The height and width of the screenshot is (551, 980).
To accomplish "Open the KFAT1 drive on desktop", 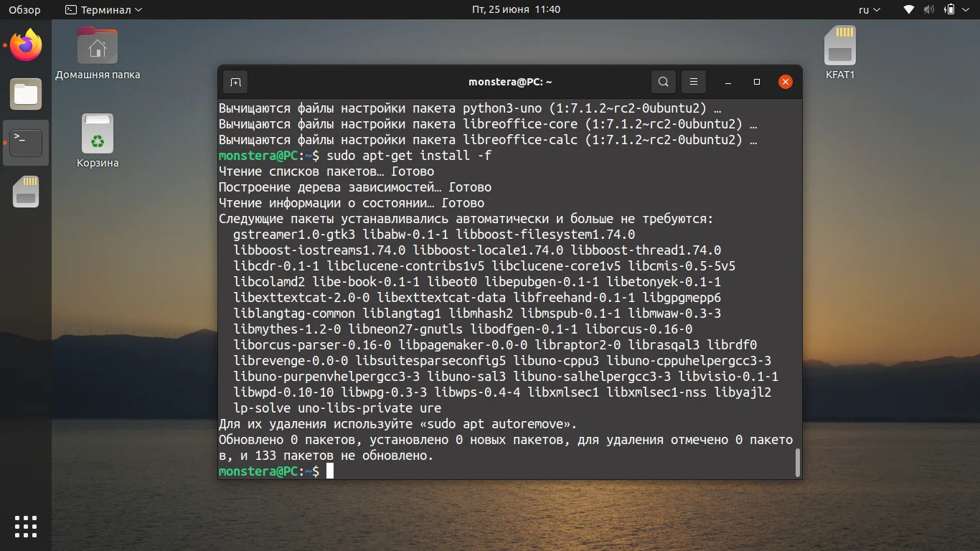I will 840,53.
